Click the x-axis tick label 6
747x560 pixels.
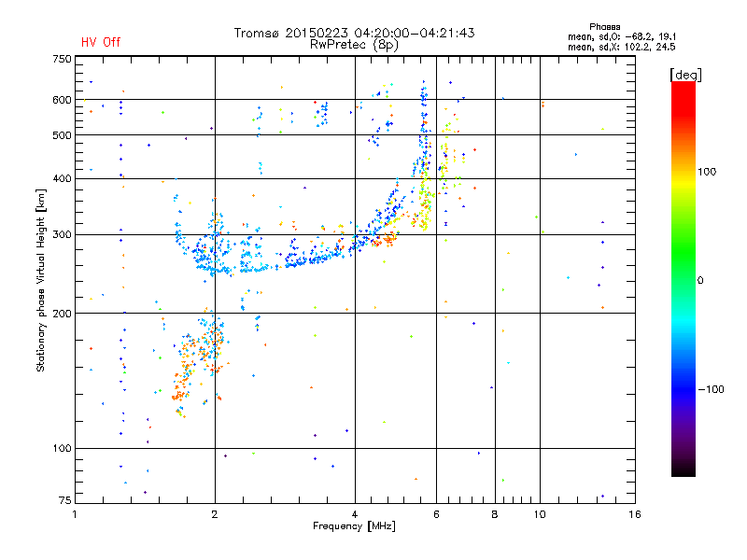click(x=436, y=514)
